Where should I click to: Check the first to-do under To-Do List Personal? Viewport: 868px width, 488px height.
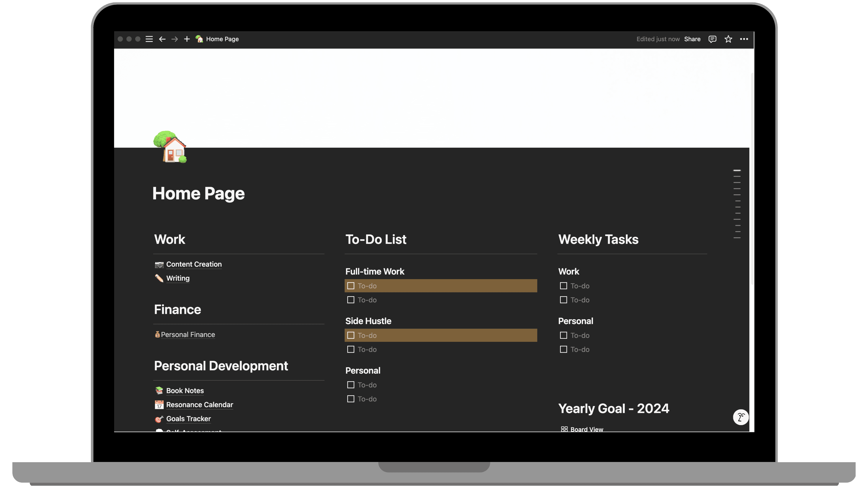[351, 385]
